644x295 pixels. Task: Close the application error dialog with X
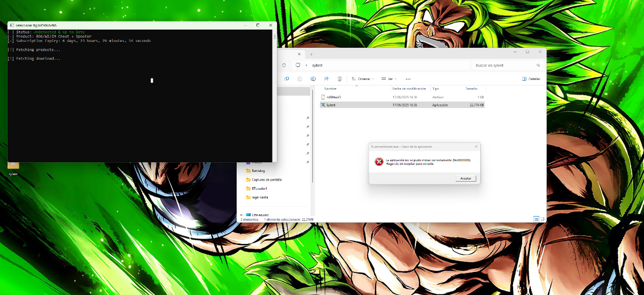(476, 146)
